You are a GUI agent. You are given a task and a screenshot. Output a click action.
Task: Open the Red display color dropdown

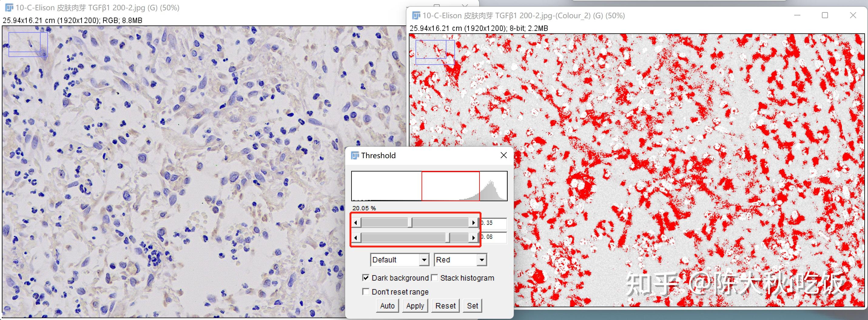pos(460,260)
